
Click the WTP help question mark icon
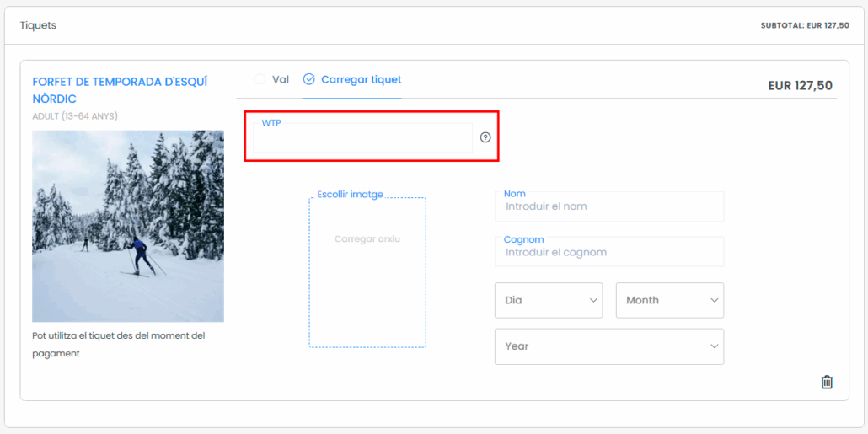pyautogui.click(x=485, y=137)
